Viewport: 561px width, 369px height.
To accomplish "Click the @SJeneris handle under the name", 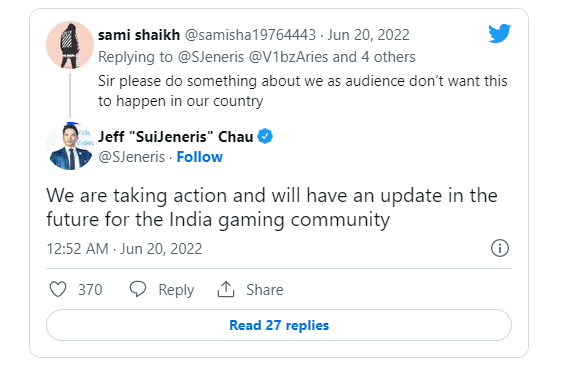I will (x=132, y=157).
